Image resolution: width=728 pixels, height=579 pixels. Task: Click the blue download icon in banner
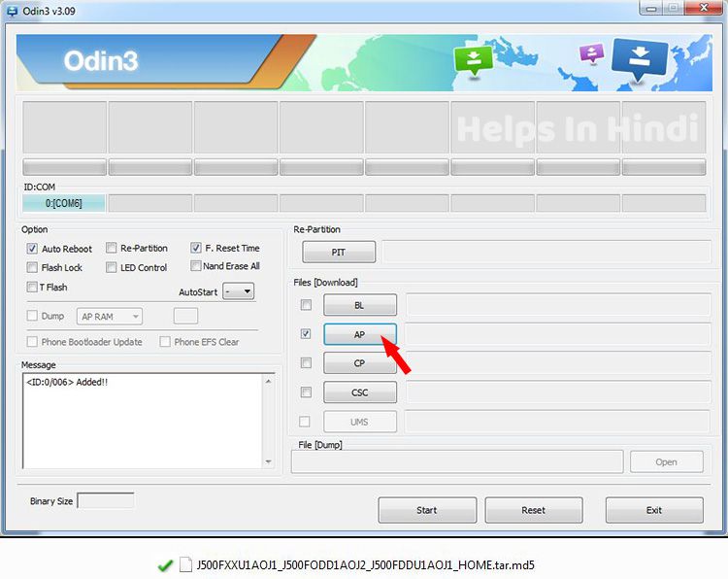[x=640, y=59]
